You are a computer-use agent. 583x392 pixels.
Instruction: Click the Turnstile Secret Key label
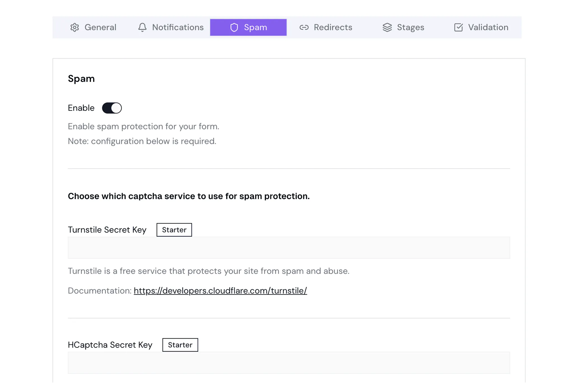pyautogui.click(x=107, y=230)
